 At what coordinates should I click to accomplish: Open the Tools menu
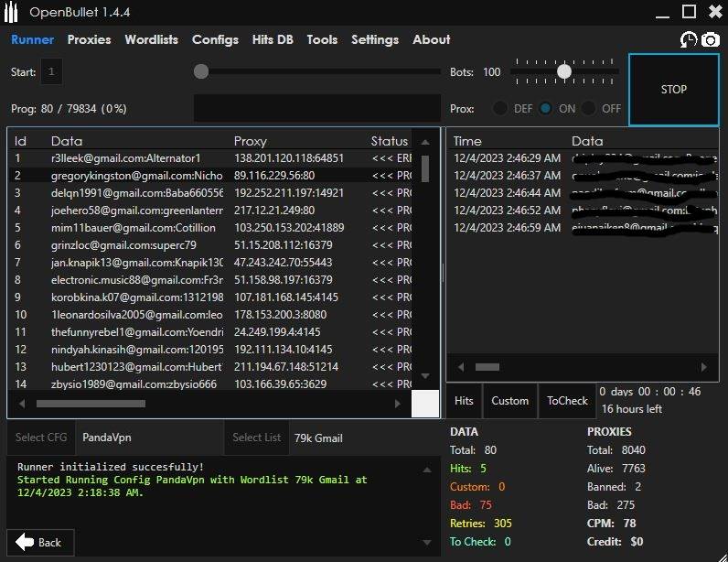[x=322, y=39]
